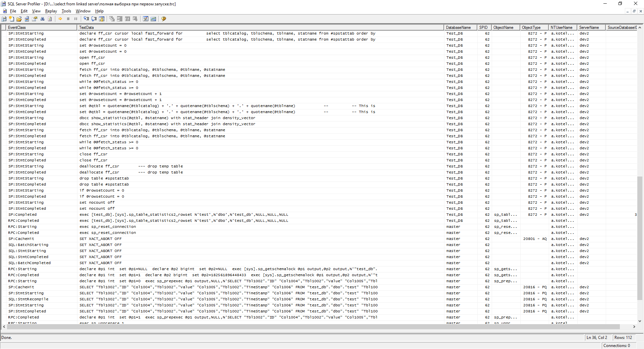This screenshot has height=349, width=644.
Task: Click the Run To Cursor icon
Action: 94,19
